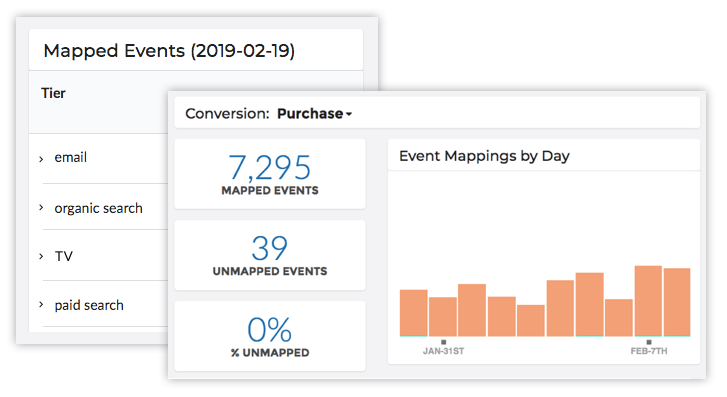The height and width of the screenshot is (397, 727).
Task: Click the JAN-31ST axis label
Action: pyautogui.click(x=443, y=351)
